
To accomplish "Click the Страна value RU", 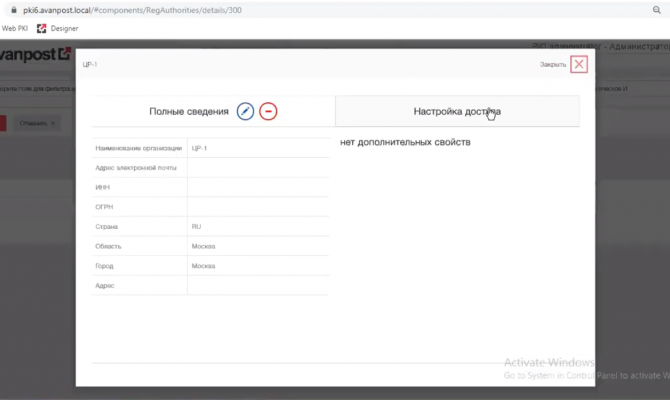I will point(196,226).
